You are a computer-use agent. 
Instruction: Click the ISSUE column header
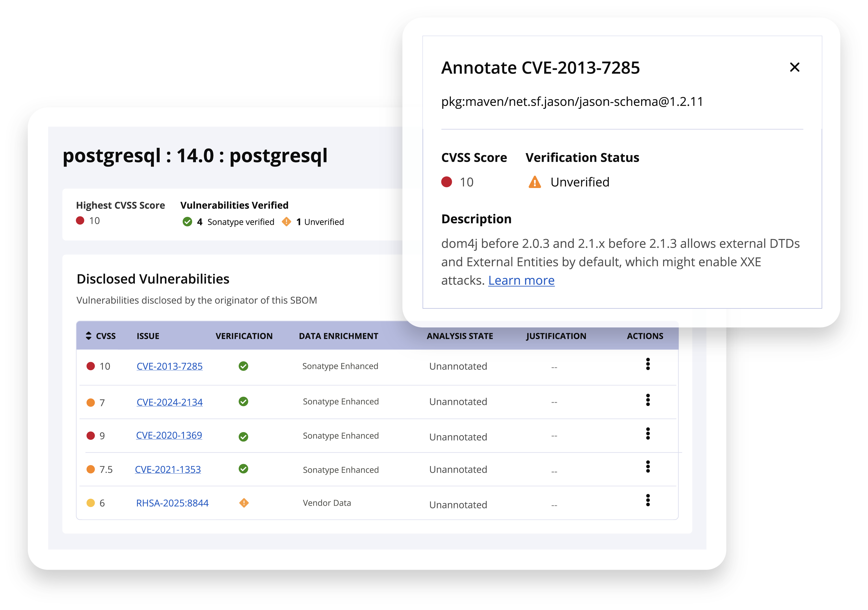(x=147, y=336)
